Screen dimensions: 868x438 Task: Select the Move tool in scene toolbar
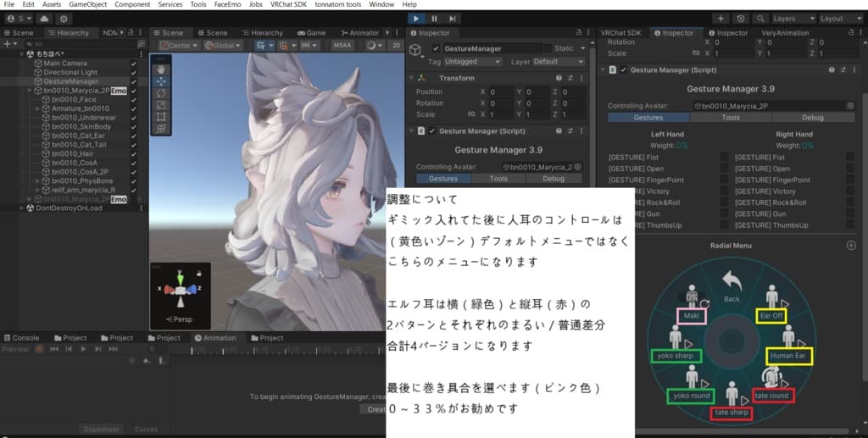tap(161, 81)
